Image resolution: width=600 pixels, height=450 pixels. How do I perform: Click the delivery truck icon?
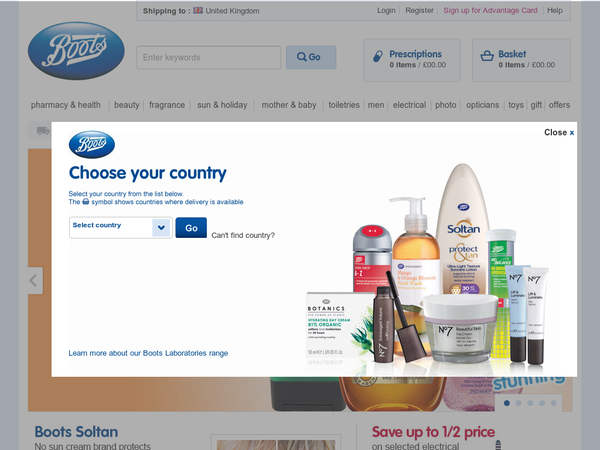click(x=43, y=131)
